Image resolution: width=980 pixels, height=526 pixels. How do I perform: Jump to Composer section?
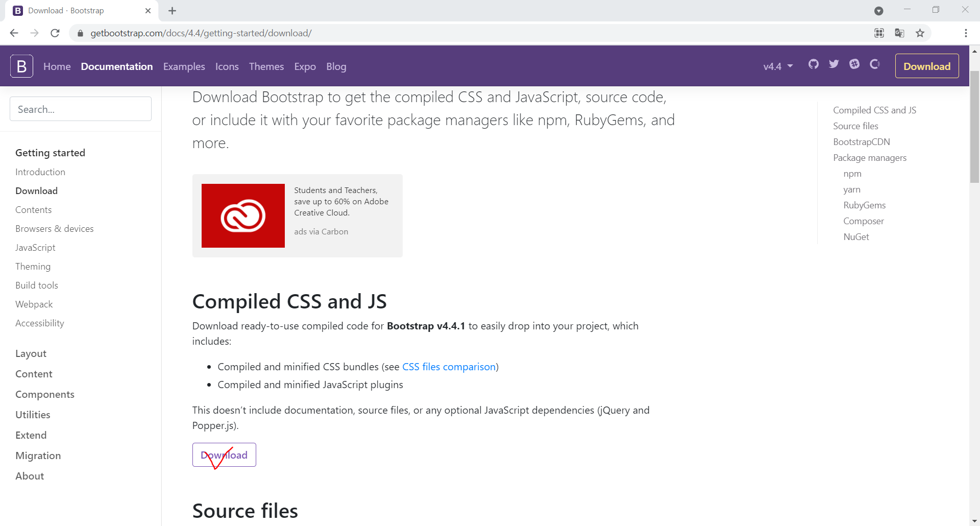(x=864, y=221)
